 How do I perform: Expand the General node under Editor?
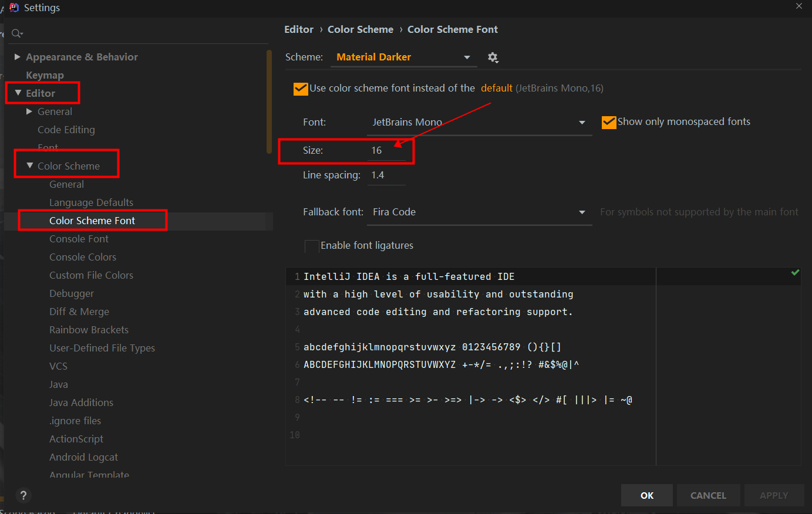pyautogui.click(x=29, y=111)
